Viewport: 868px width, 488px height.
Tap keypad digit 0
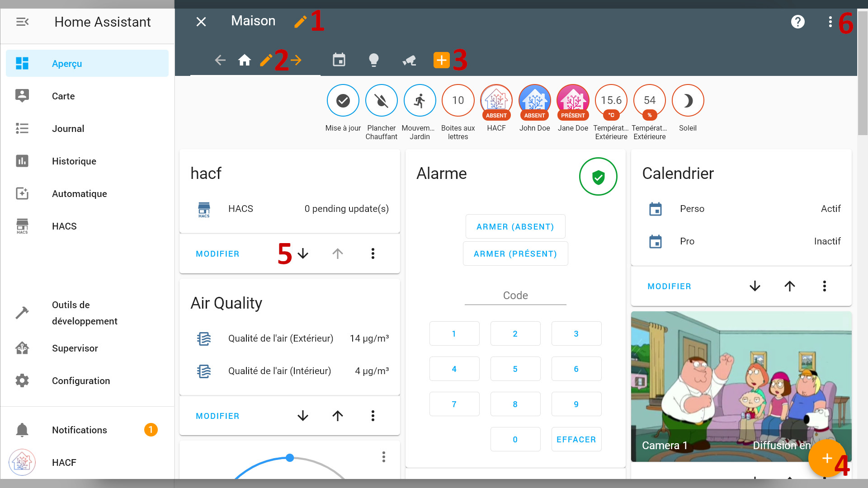click(515, 440)
